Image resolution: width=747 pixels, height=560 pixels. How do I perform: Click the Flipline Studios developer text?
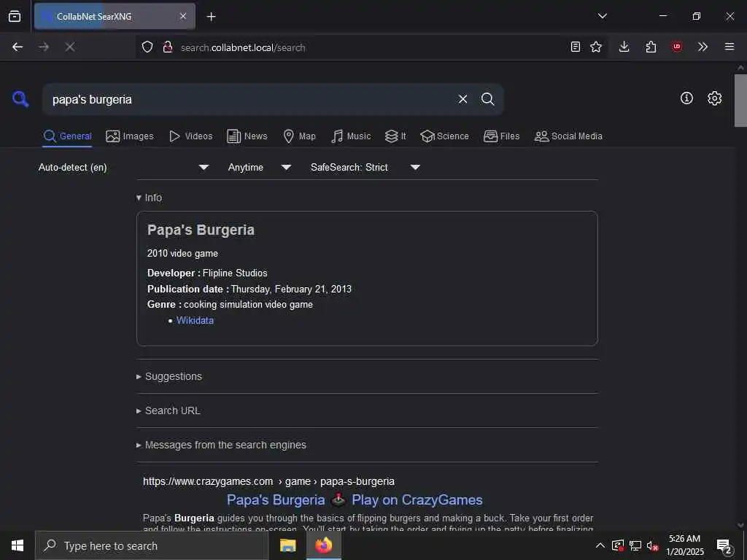235,273
